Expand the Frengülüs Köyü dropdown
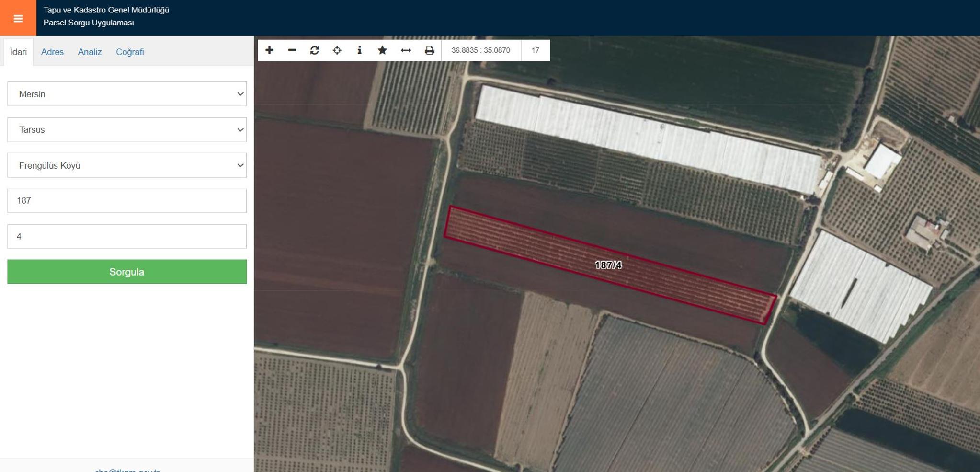 (x=127, y=165)
